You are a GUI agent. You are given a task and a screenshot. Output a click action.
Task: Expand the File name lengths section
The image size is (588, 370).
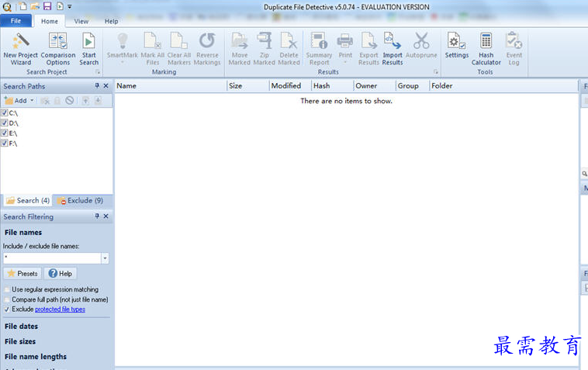(36, 357)
